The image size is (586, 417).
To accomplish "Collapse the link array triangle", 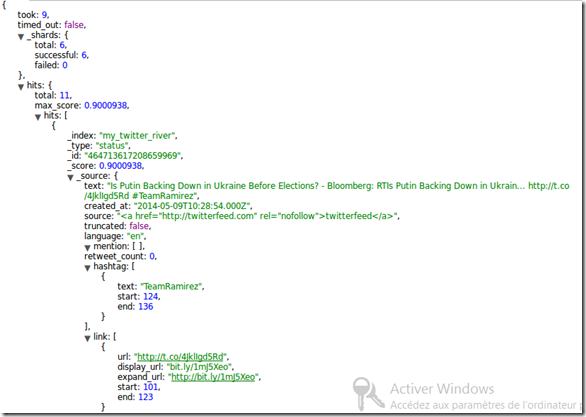I will point(87,339).
